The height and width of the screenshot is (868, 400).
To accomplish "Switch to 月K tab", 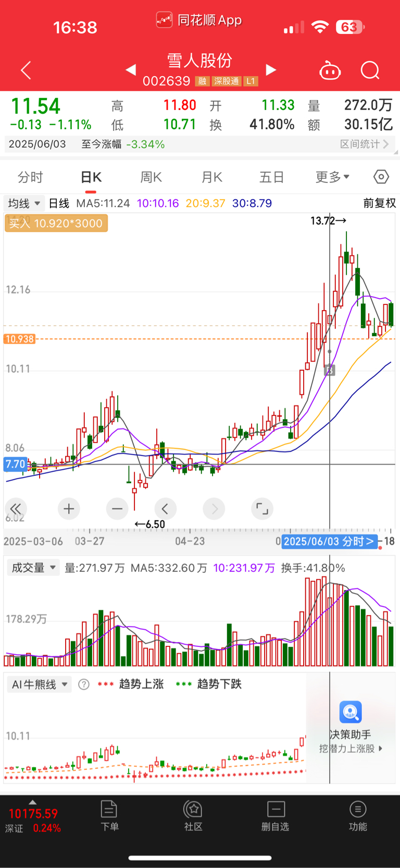I will pyautogui.click(x=211, y=177).
